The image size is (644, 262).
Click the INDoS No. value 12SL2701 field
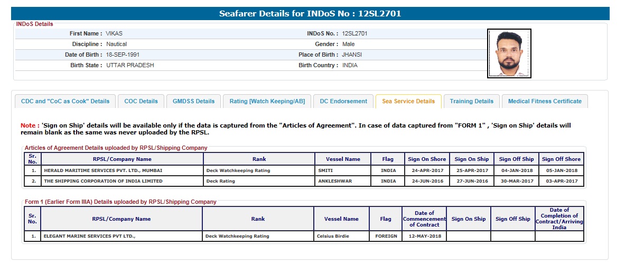click(x=354, y=33)
